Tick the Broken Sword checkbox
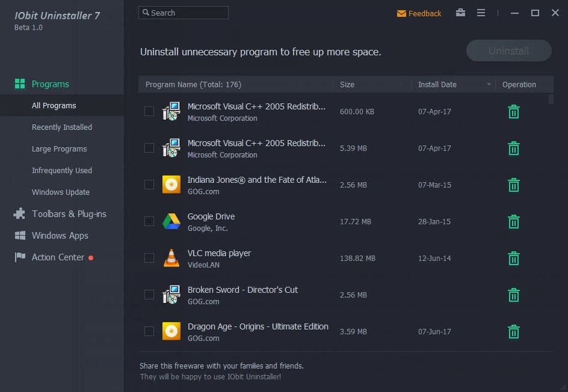The height and width of the screenshot is (392, 568). pos(149,294)
